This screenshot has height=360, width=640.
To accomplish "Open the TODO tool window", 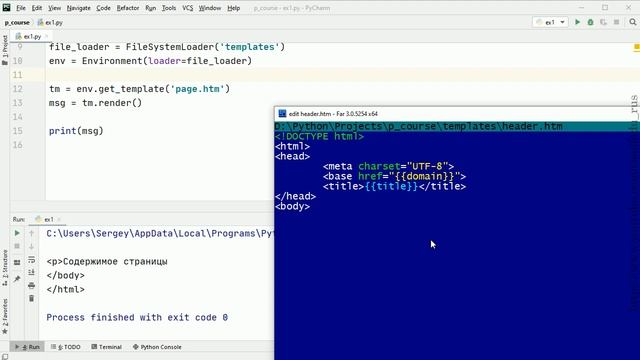I will pos(66,347).
